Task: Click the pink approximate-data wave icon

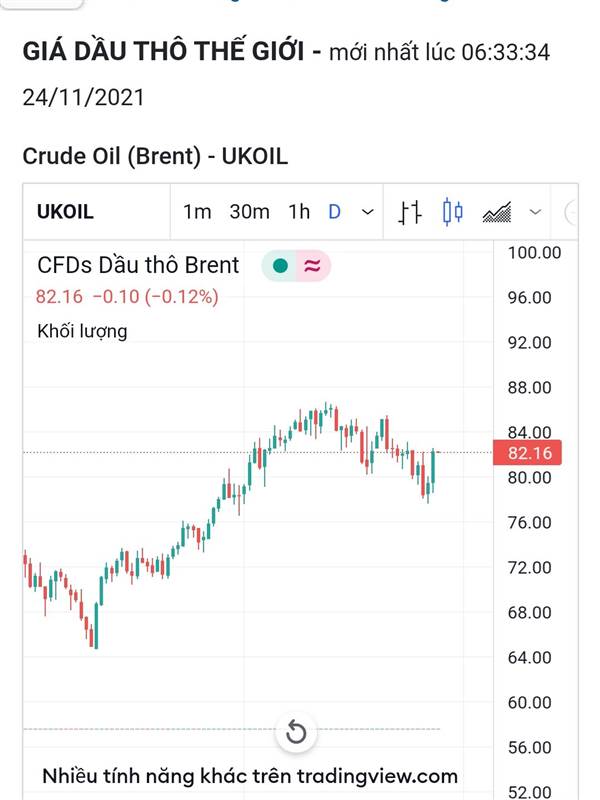Action: 312,265
